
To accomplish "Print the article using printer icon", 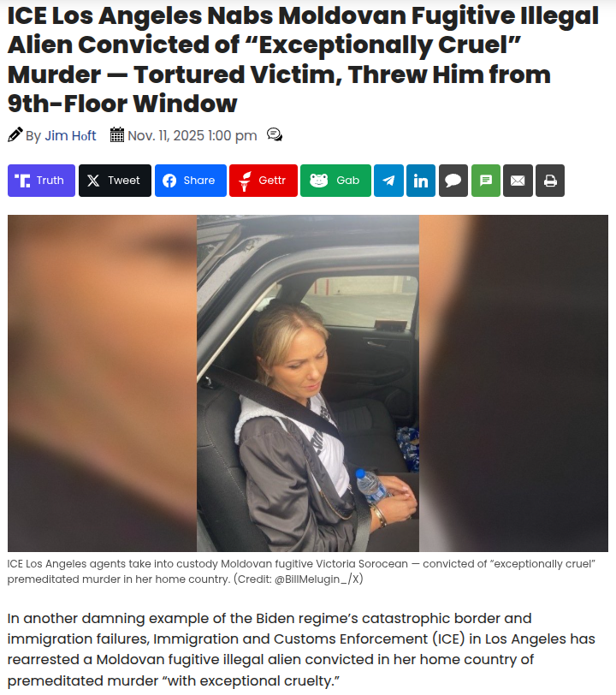I will click(550, 181).
